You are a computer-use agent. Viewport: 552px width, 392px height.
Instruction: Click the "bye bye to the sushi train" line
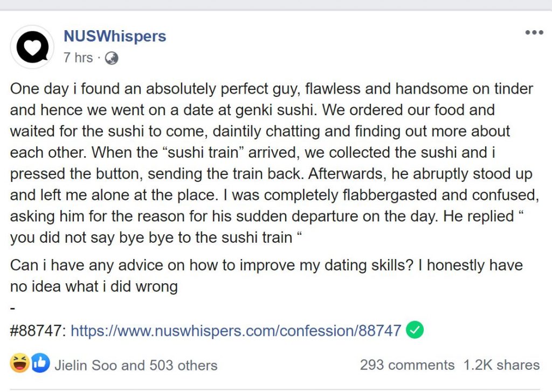click(x=156, y=237)
